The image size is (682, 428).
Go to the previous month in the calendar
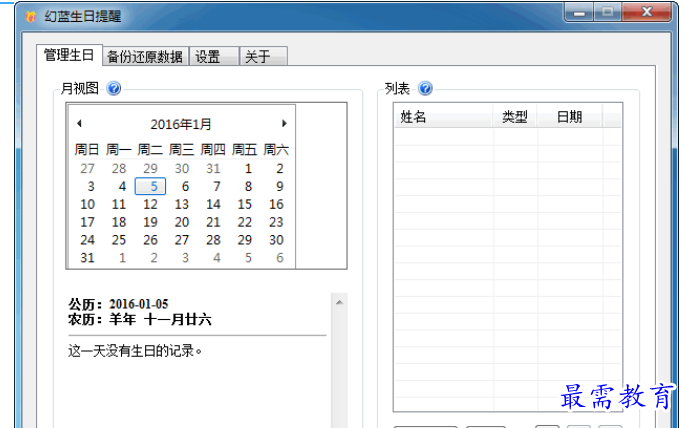tap(79, 124)
